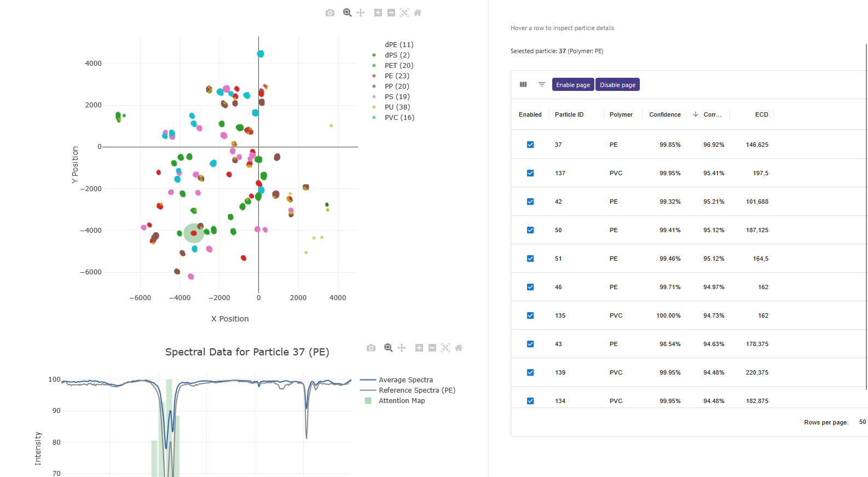Sort table by Confidence header
This screenshot has width=868, height=477.
click(x=665, y=114)
